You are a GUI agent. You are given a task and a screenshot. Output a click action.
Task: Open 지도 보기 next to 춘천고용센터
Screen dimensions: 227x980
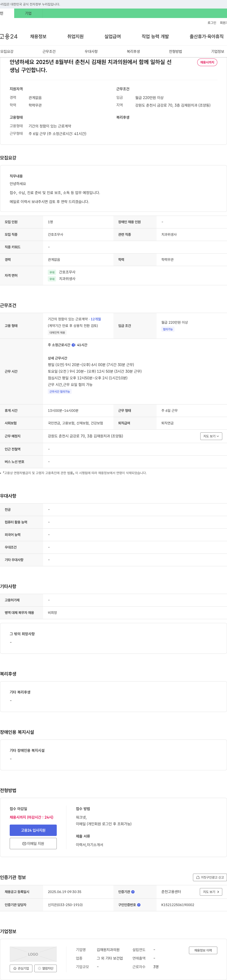tap(211, 892)
